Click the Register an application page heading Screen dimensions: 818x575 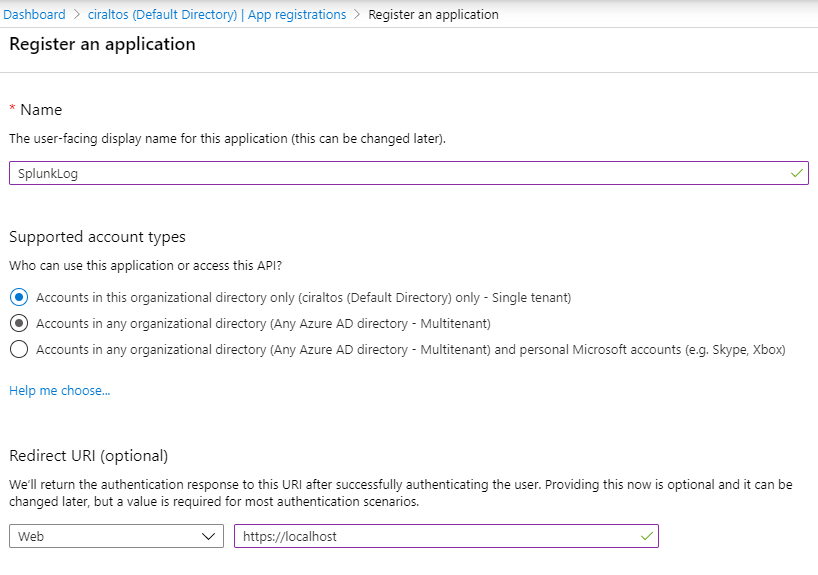pyautogui.click(x=102, y=44)
